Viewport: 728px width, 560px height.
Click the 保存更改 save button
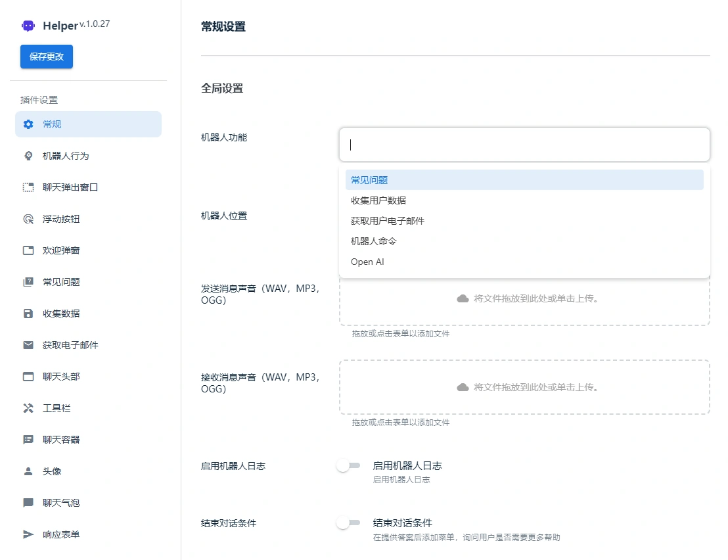coord(46,57)
